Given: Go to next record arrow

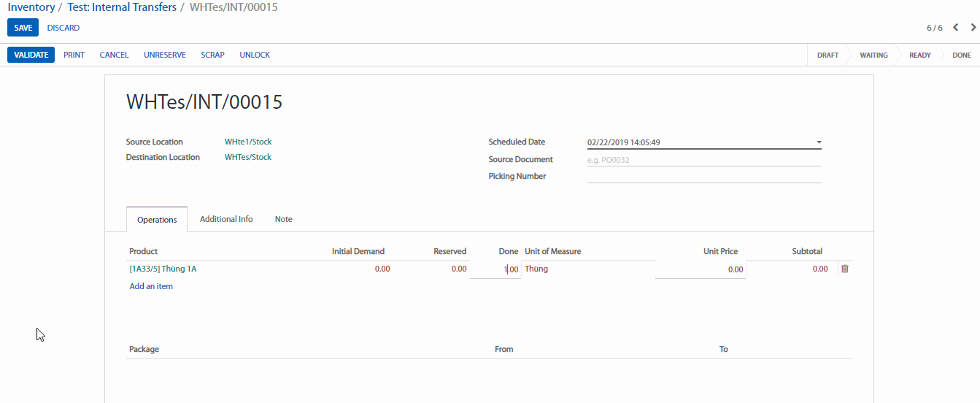Looking at the screenshot, I should click(x=973, y=28).
